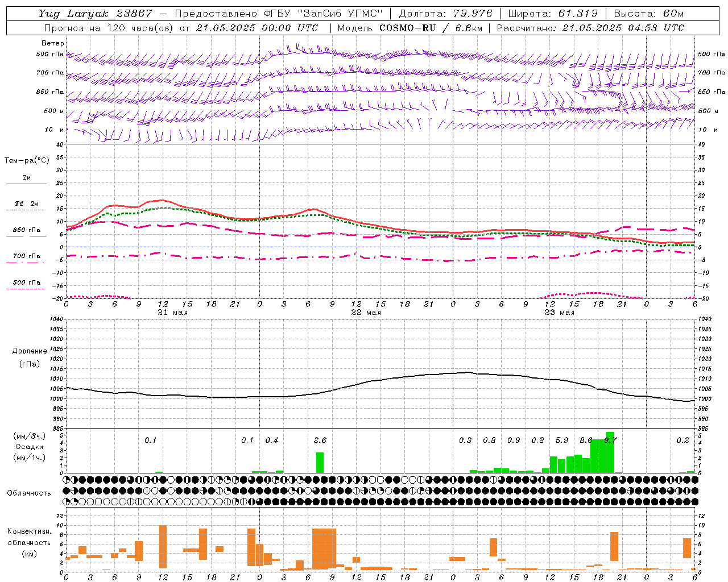The width and height of the screenshot is (728, 582).
Task: Click the 500 гПа entry in temperature legend
Action: (27, 282)
